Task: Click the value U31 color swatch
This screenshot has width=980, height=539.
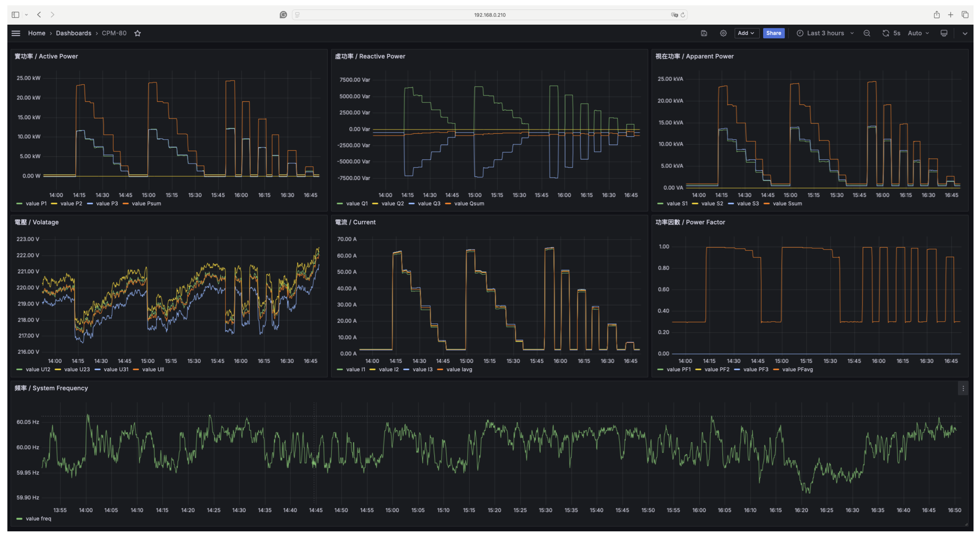Action: [x=97, y=369]
